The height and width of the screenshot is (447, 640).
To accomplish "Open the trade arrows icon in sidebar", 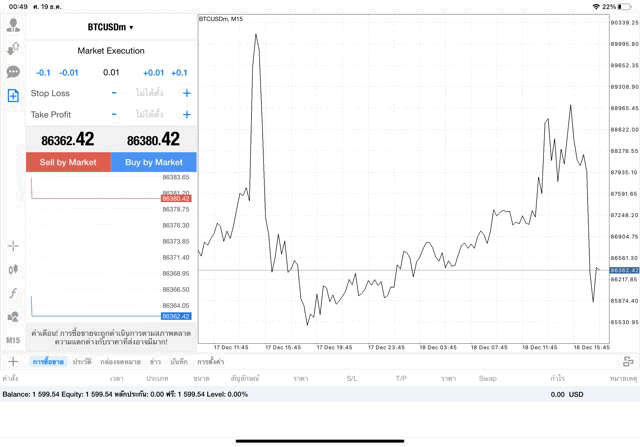I will (13, 48).
